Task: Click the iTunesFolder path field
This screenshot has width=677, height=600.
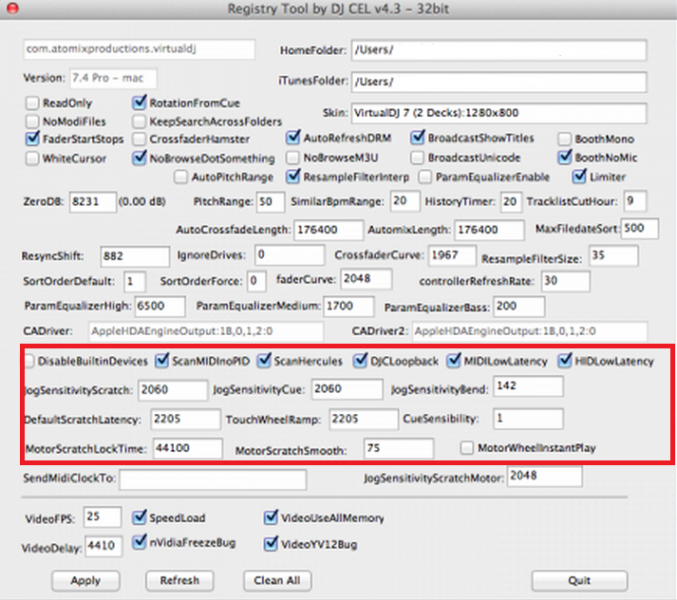Action: tap(499, 82)
